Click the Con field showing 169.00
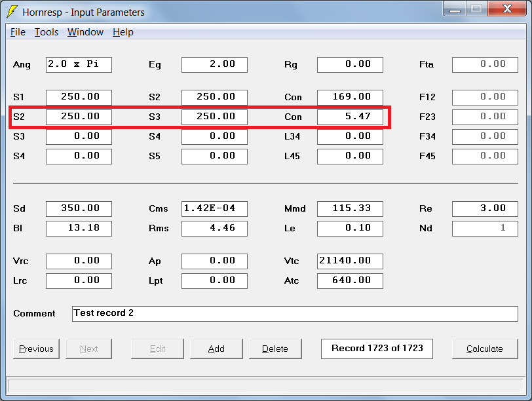The height and width of the screenshot is (401, 532). coord(350,98)
